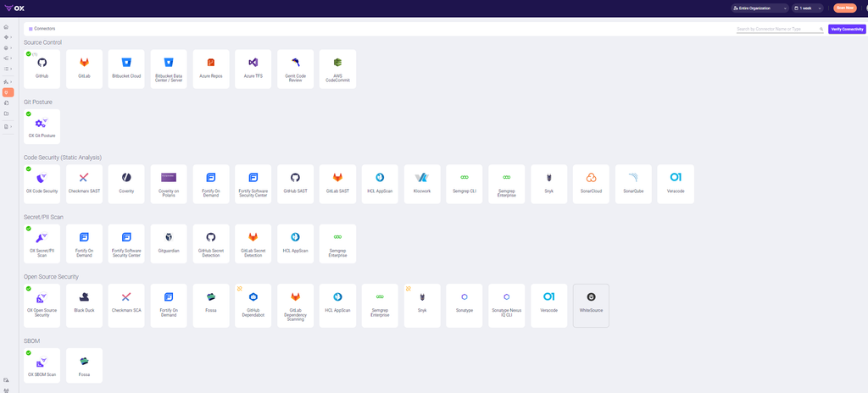Select the Gerrit Code Review connector
This screenshot has width=868, height=393.
coord(296,69)
